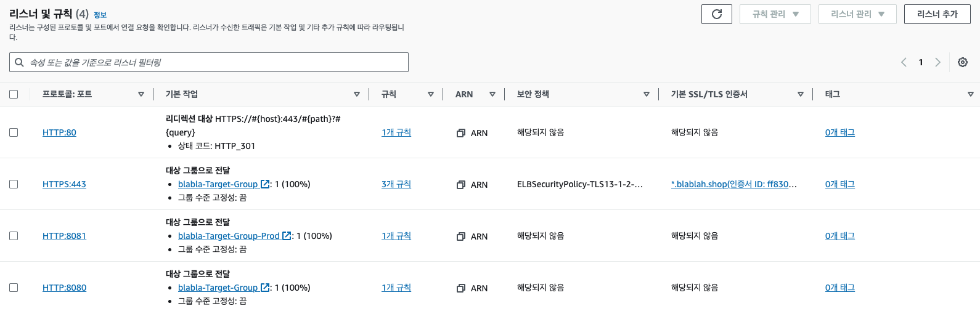The width and height of the screenshot is (980, 311).
Task: Sort by 규칙 column arrow
Action: (431, 94)
